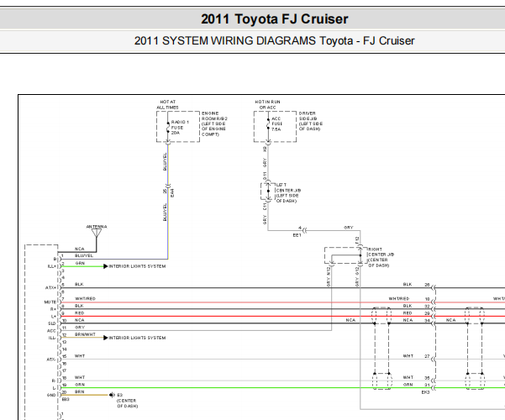The image size is (505, 420).
Task: Click the "GRN" label at pin 2
Action: 80,263
